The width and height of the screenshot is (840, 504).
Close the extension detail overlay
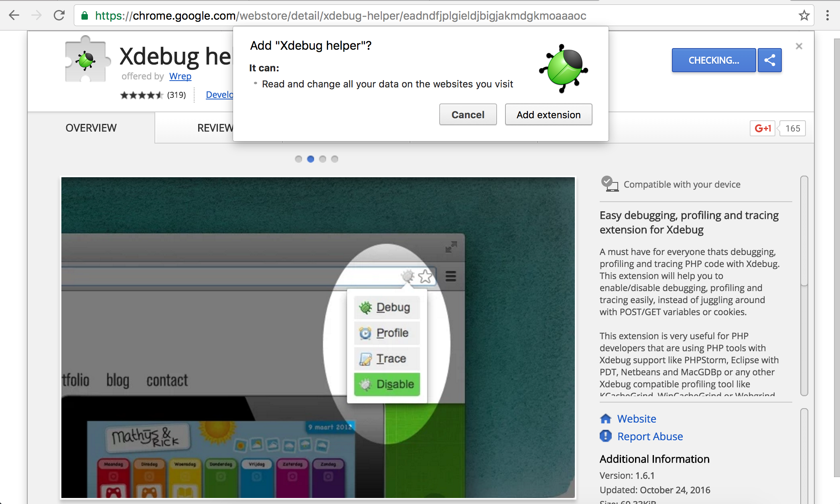click(x=799, y=46)
